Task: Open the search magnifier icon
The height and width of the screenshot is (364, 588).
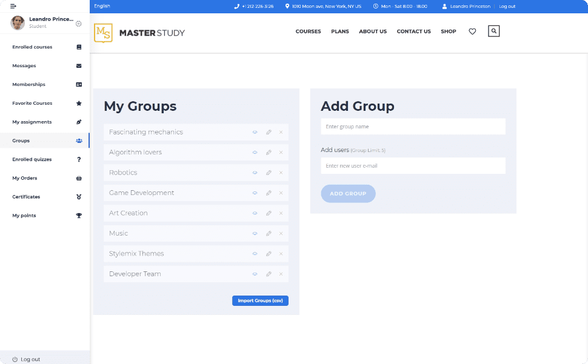Action: click(x=493, y=31)
